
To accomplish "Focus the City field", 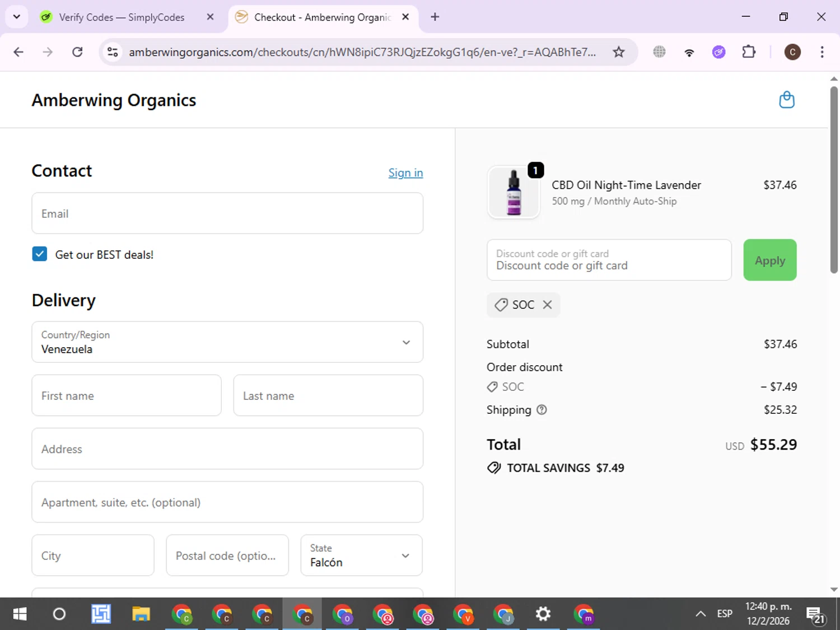I will [x=93, y=555].
